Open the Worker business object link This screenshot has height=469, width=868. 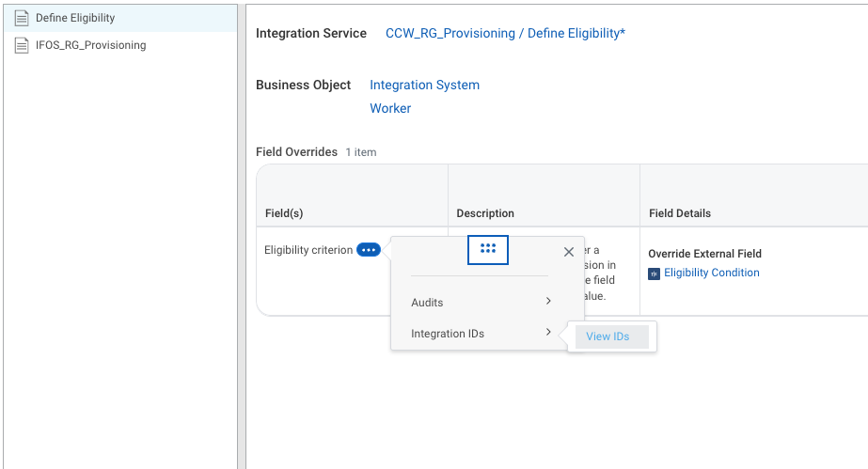(390, 108)
